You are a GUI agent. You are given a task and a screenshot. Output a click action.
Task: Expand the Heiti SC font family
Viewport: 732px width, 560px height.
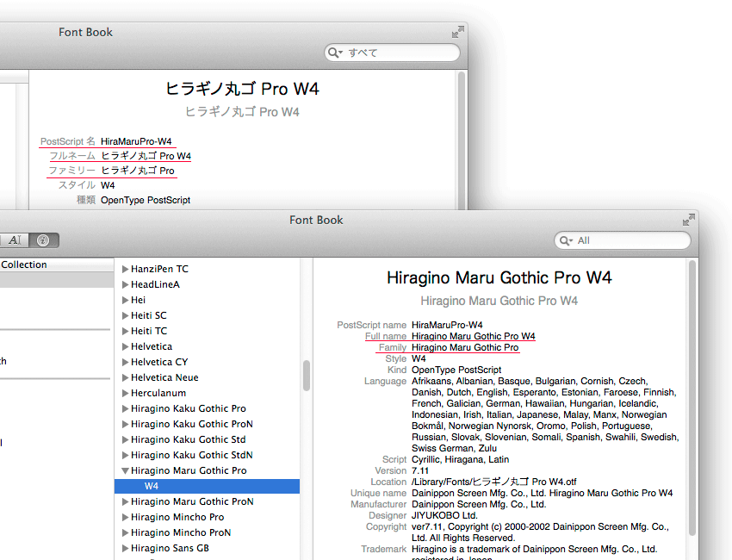click(125, 315)
